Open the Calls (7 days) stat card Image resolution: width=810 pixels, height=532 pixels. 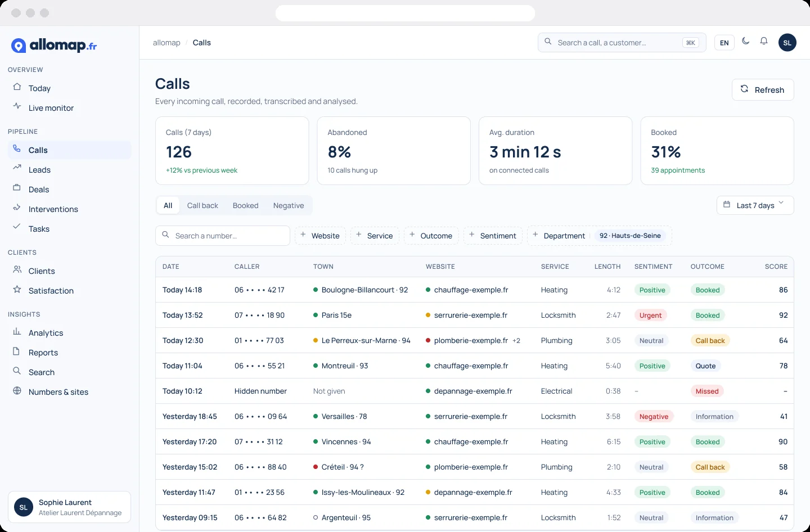click(x=232, y=151)
